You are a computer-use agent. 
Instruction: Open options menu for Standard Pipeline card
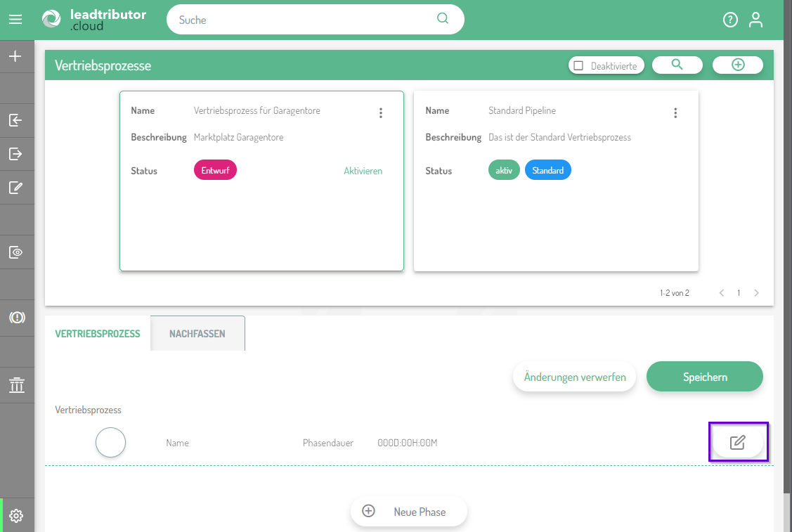[675, 113]
